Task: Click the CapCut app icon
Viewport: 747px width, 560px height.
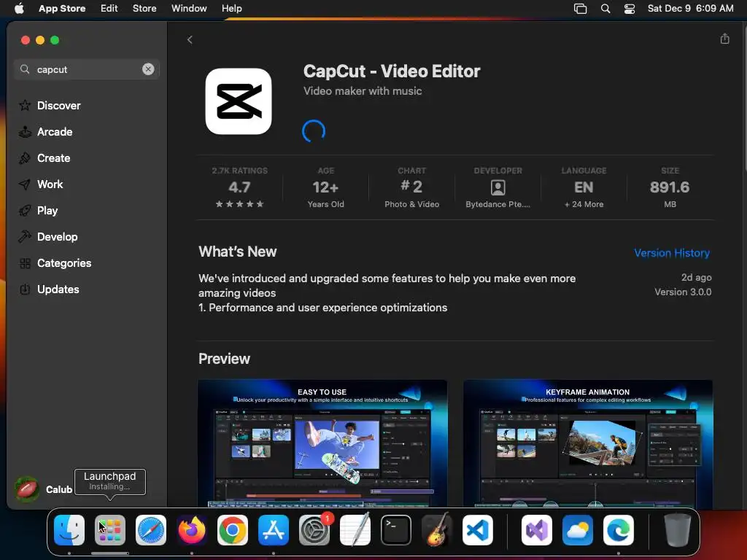Action: (239, 101)
